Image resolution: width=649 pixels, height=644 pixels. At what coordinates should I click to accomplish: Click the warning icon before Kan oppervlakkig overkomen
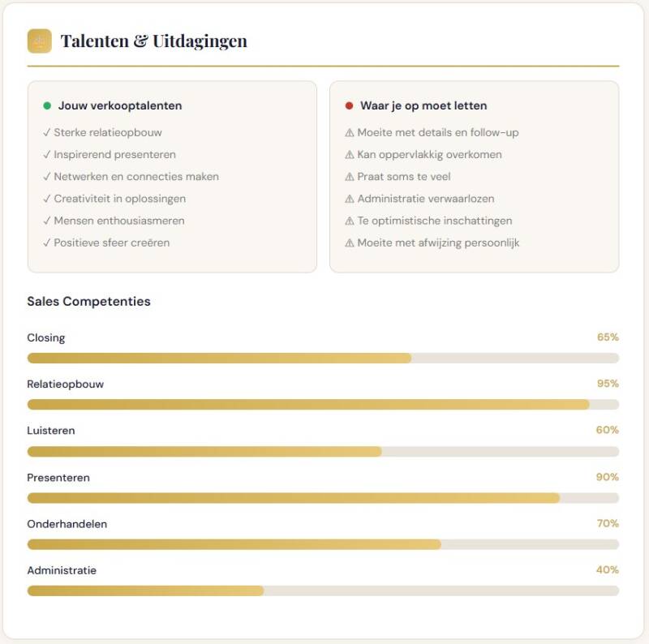pyautogui.click(x=350, y=155)
